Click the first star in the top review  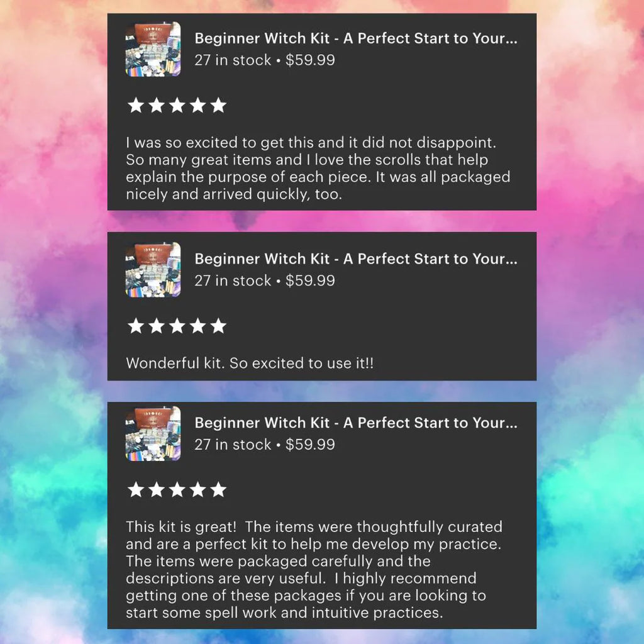[136, 105]
